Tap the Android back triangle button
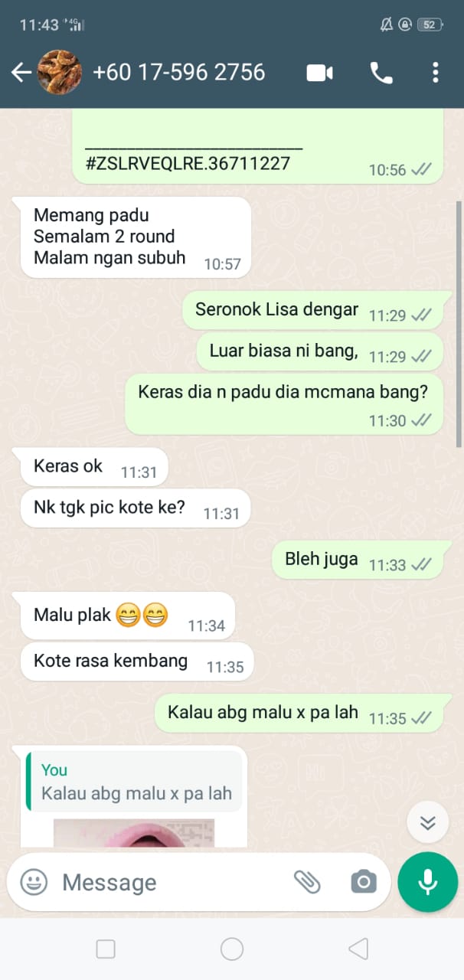 pyautogui.click(x=358, y=949)
